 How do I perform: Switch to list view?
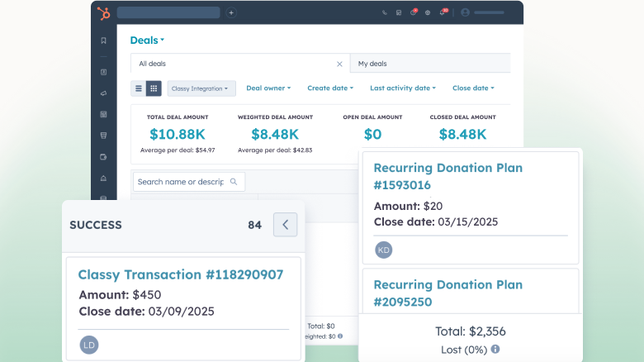click(x=139, y=88)
